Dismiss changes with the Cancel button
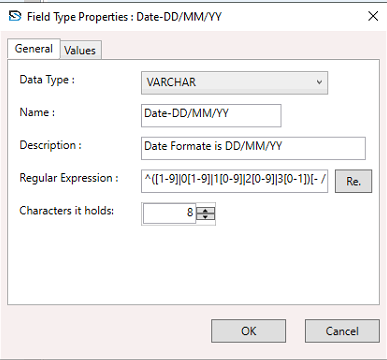 [x=342, y=331]
